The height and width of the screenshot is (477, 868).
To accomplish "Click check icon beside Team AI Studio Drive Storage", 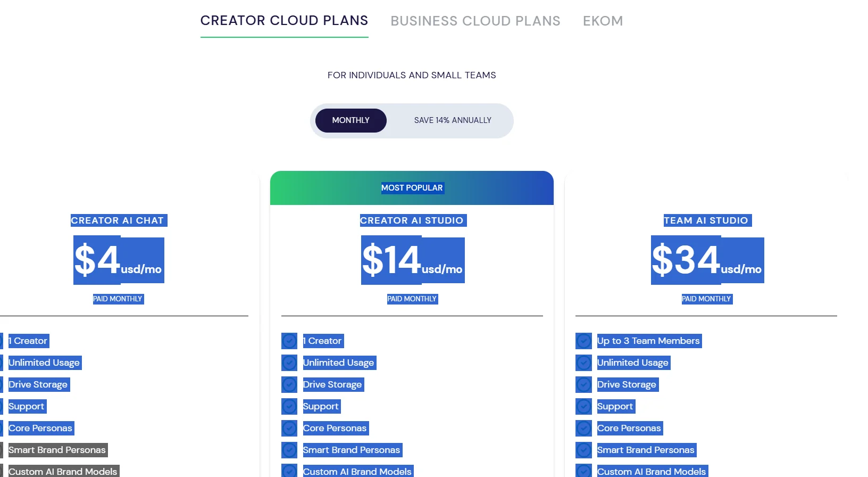I will point(583,384).
